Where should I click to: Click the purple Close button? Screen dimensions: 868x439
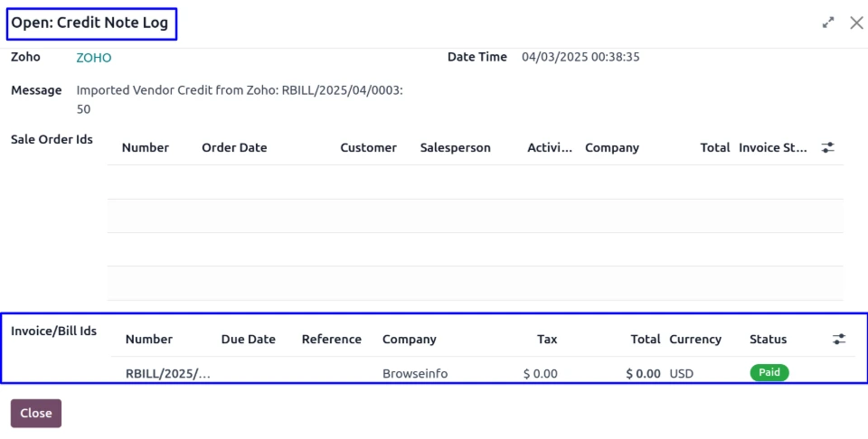click(36, 413)
